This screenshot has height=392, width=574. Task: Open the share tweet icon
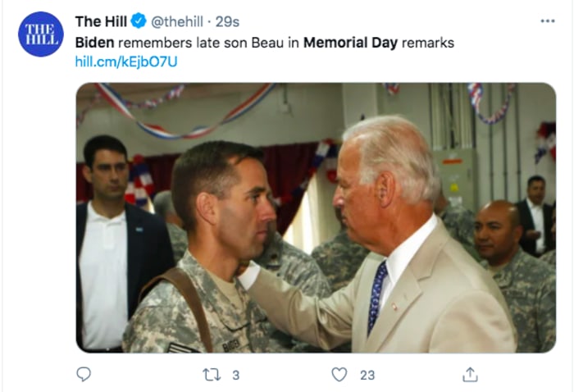coord(470,374)
